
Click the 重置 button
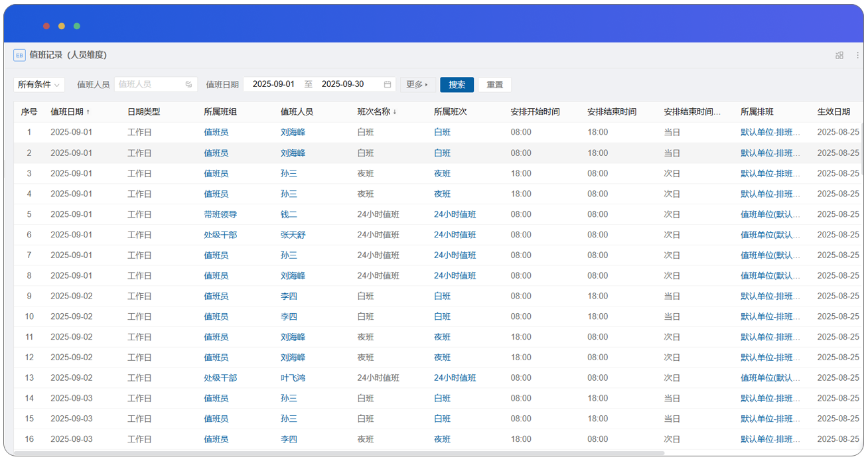(x=494, y=85)
